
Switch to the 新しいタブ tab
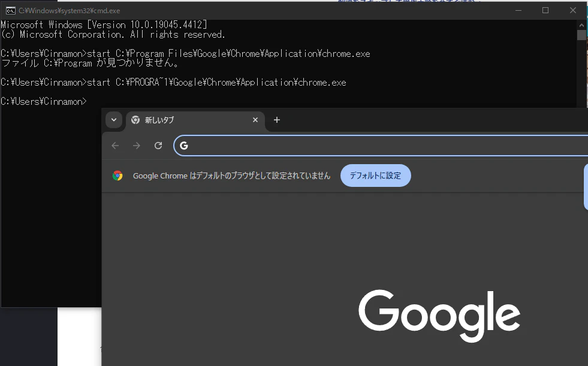[x=180, y=120]
